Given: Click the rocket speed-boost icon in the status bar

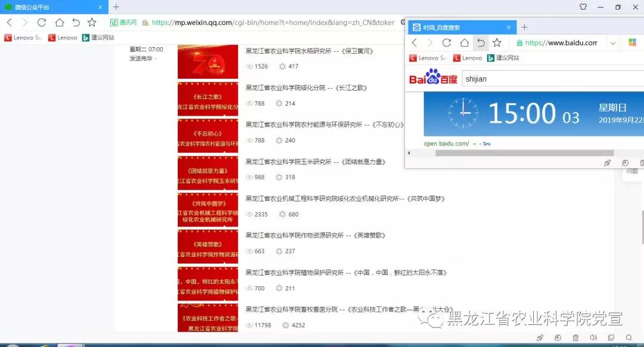Looking at the screenshot, I should pyautogui.click(x=540, y=337).
